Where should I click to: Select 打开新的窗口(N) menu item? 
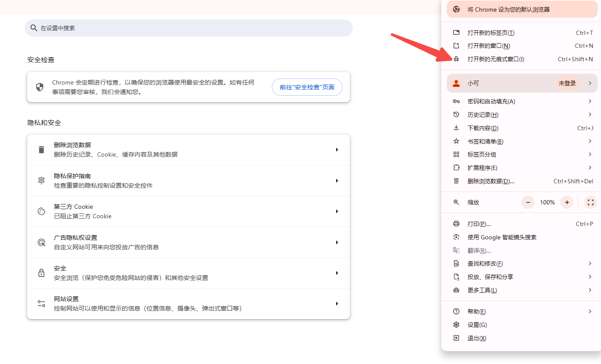521,46
